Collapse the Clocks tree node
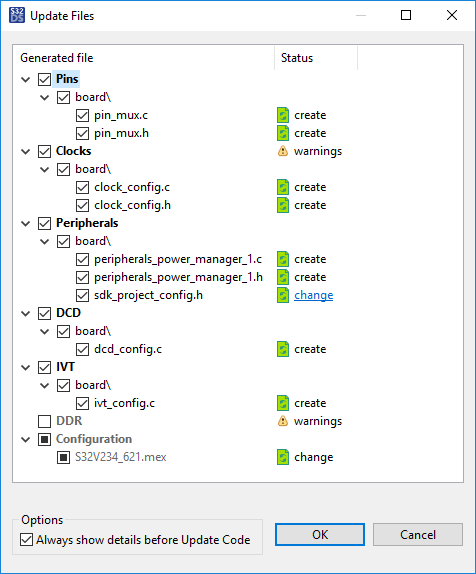 (26, 151)
